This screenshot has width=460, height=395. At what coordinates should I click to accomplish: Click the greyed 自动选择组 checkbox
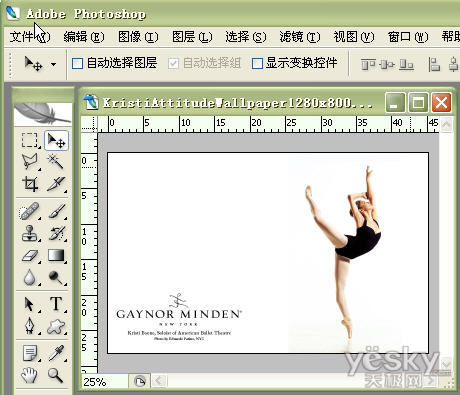tap(173, 63)
